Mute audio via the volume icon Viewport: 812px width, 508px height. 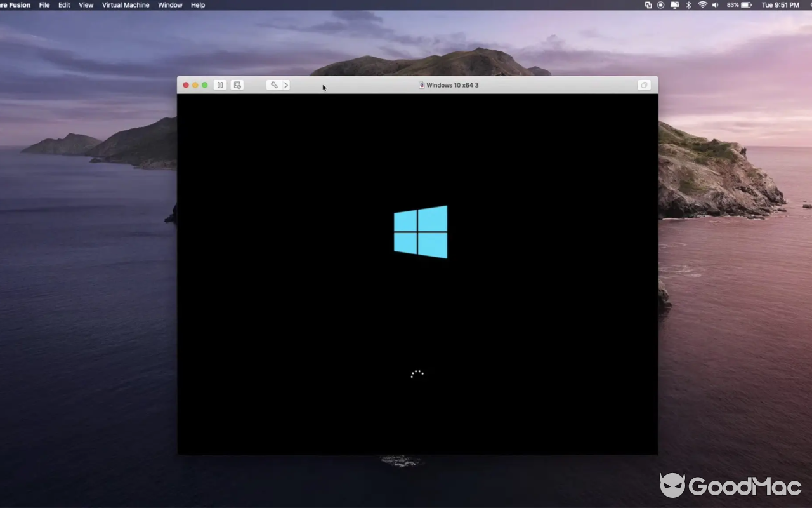pyautogui.click(x=716, y=5)
